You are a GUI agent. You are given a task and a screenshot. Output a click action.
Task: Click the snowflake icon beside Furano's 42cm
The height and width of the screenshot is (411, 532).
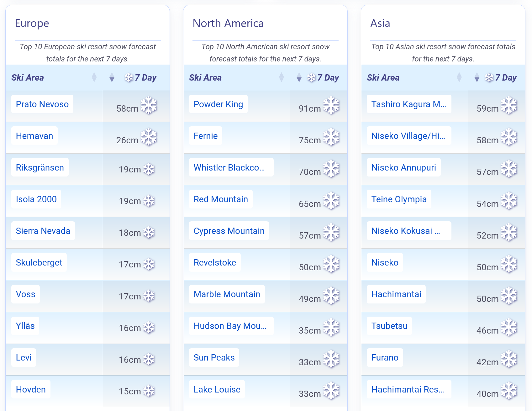pyautogui.click(x=509, y=359)
